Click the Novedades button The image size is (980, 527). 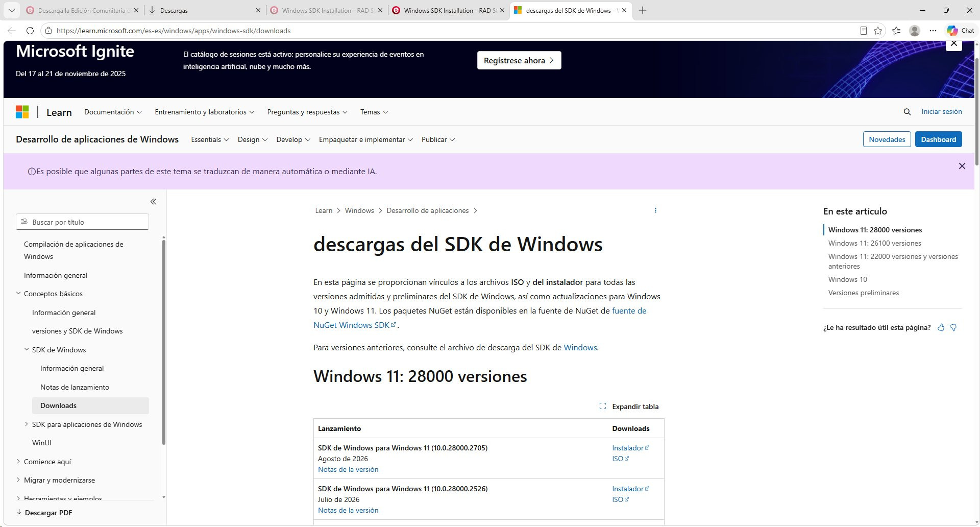[x=887, y=139]
